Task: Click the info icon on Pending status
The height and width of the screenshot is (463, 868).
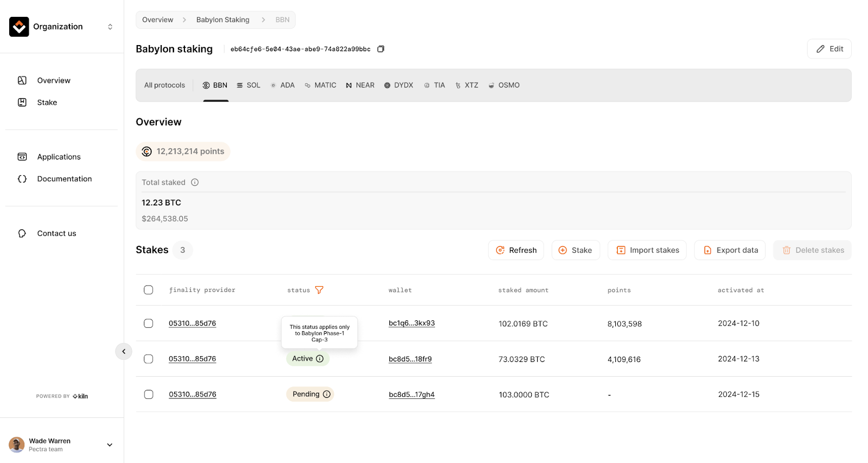Action: click(x=327, y=395)
